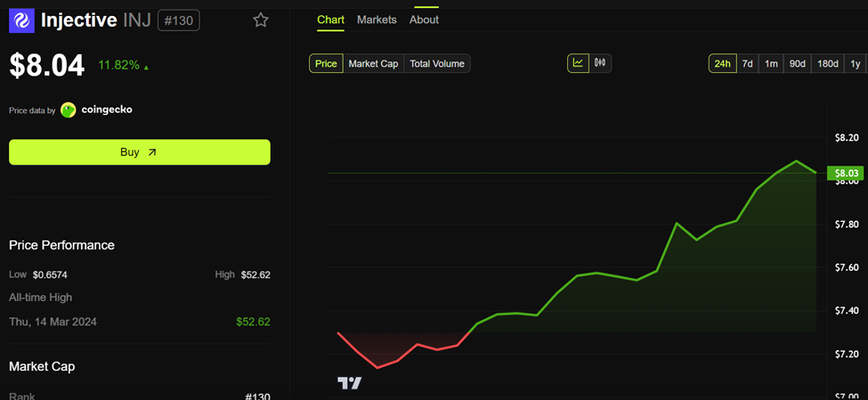
Task: Open the About tab
Action: pos(424,20)
